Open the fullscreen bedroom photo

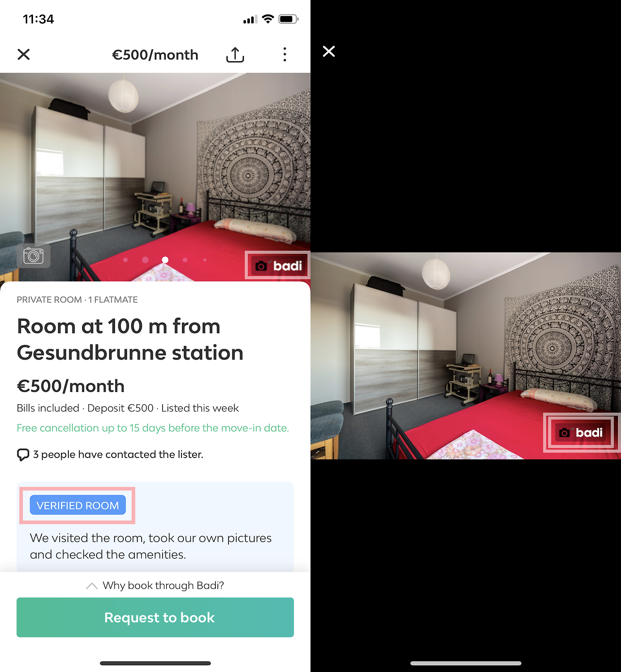coord(466,356)
